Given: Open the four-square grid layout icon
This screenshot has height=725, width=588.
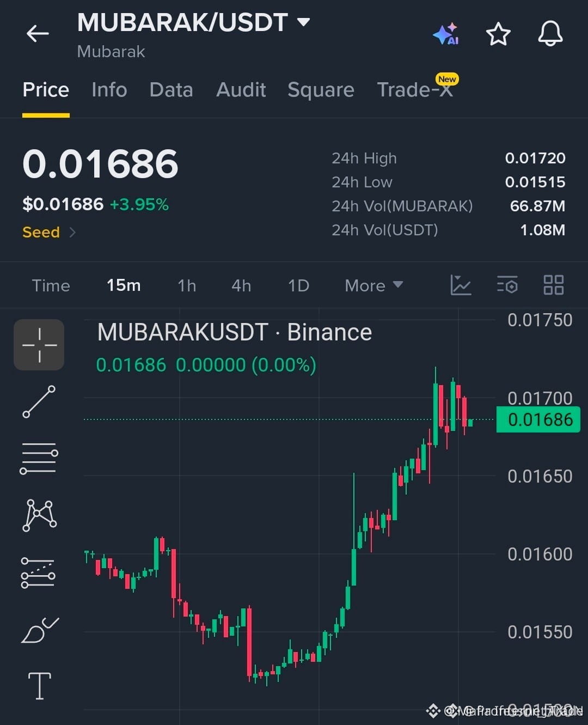Looking at the screenshot, I should 554,285.
